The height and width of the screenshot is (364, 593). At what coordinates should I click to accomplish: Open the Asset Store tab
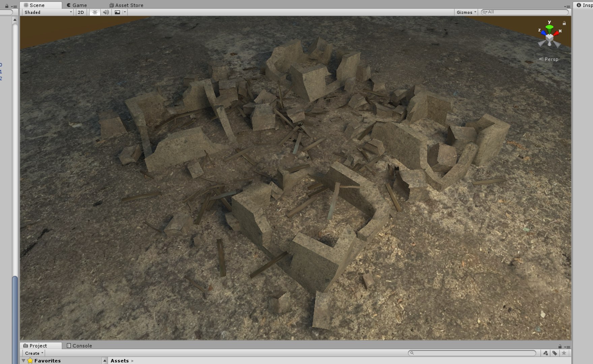point(126,5)
